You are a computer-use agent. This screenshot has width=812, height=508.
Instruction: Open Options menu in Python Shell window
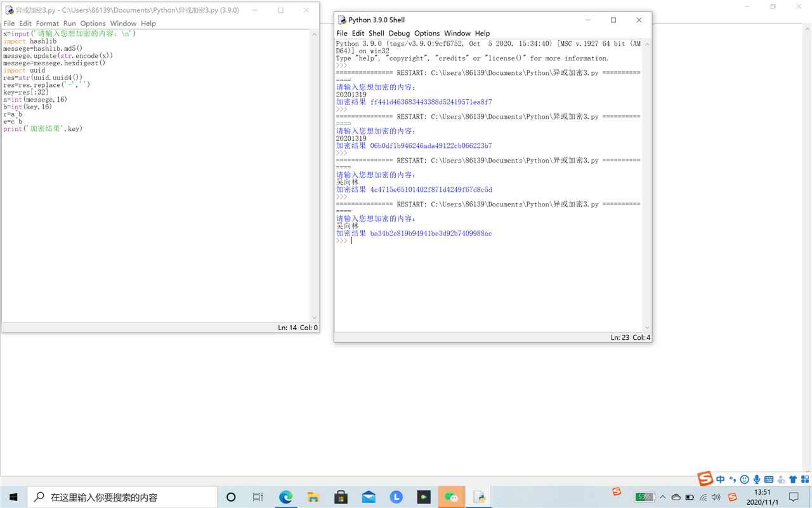[x=427, y=33]
